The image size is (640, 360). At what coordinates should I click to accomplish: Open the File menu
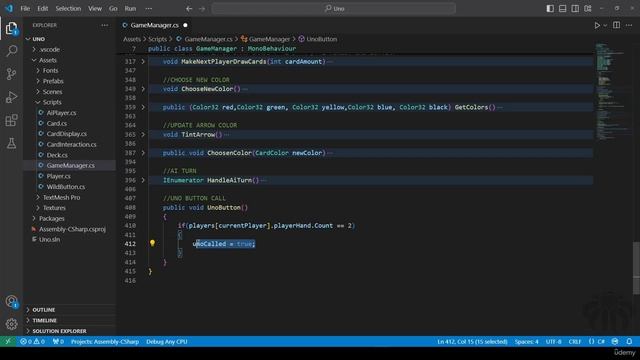coord(25,9)
